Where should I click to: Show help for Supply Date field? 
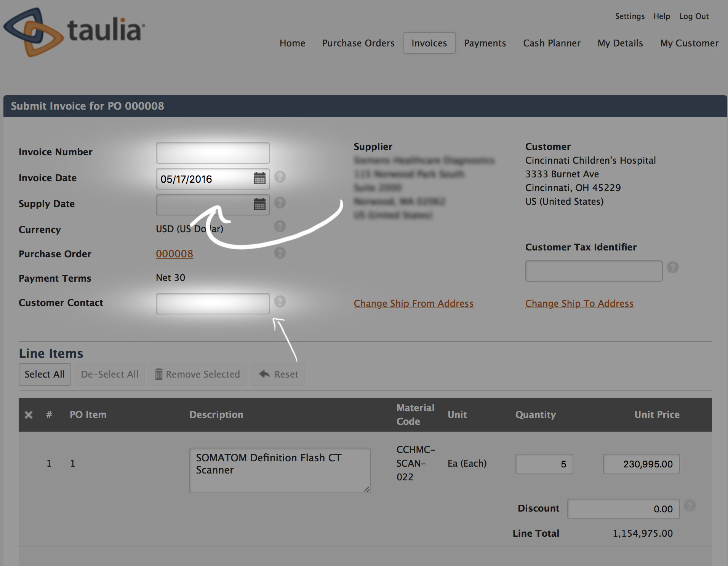[280, 202]
